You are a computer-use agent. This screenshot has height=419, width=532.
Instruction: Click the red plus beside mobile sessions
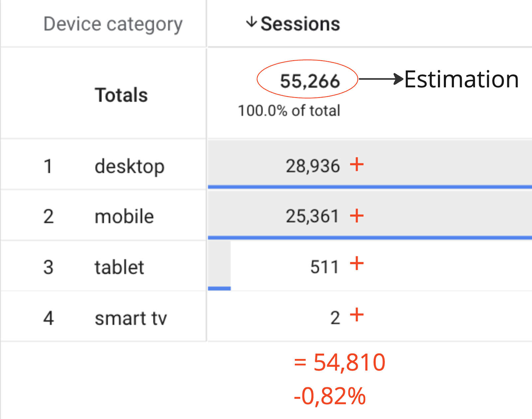[357, 215]
